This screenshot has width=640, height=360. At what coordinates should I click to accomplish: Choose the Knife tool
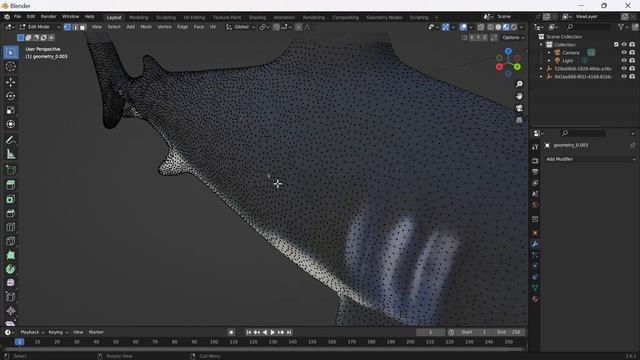(11, 241)
